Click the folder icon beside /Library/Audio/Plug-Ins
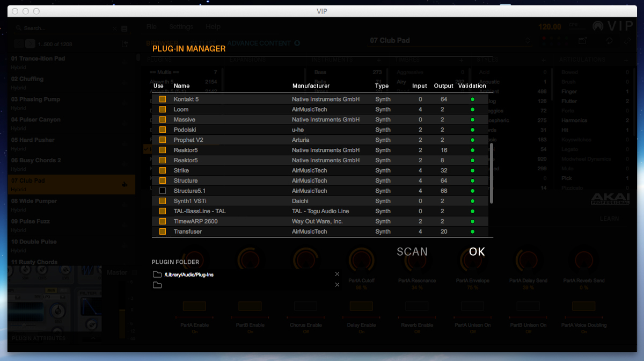The height and width of the screenshot is (361, 644). tap(157, 275)
